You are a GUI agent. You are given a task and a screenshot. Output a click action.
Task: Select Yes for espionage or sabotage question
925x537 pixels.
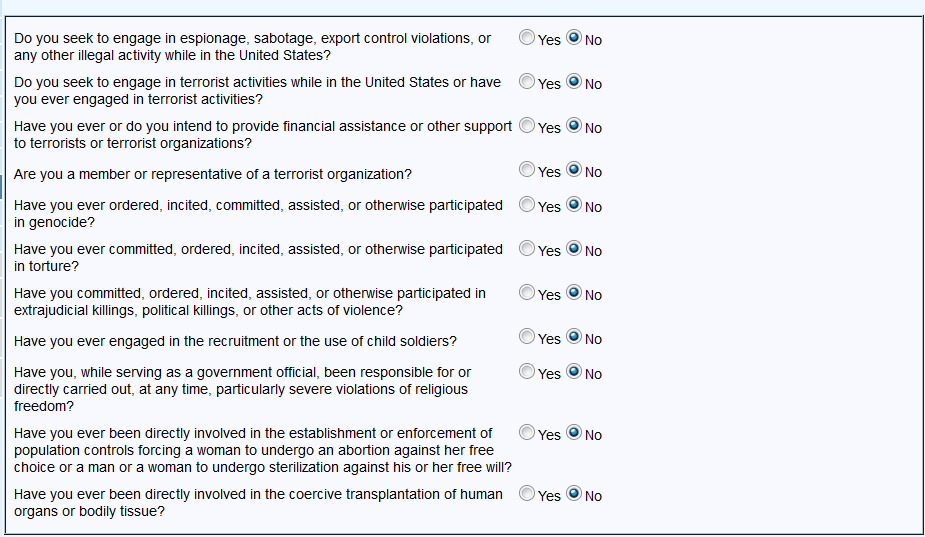527,38
